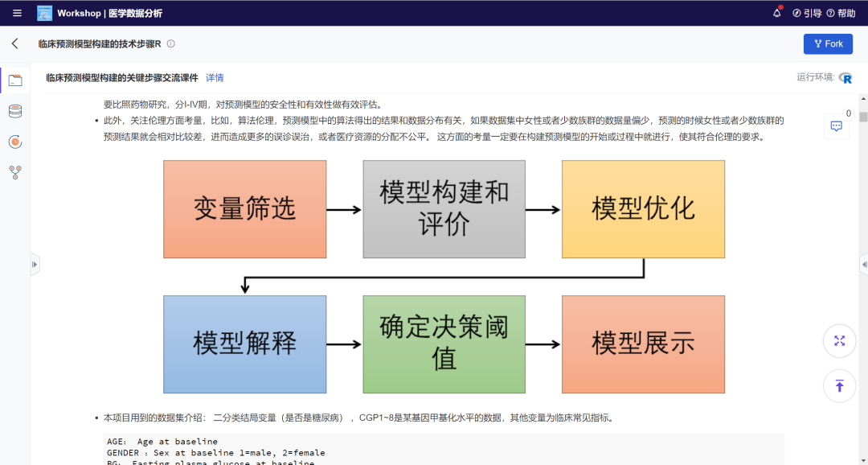
Task: Click the 变量筛选 diagram box
Action: point(244,209)
